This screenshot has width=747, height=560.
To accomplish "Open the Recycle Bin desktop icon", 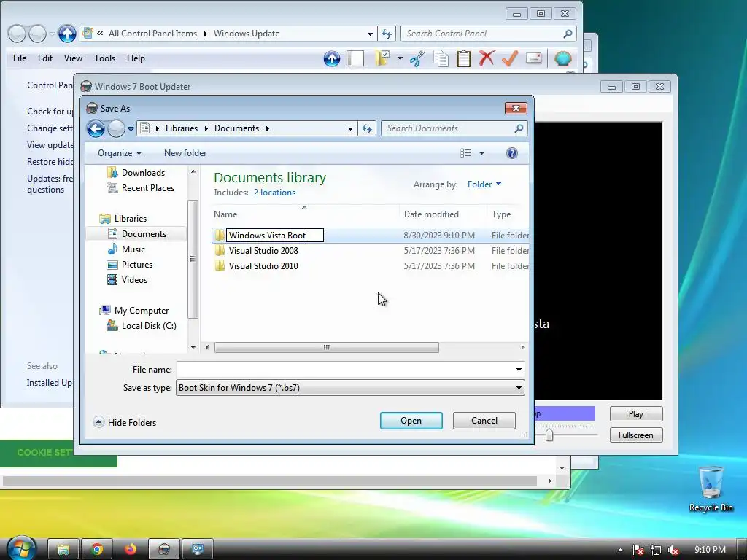I will [x=711, y=489].
